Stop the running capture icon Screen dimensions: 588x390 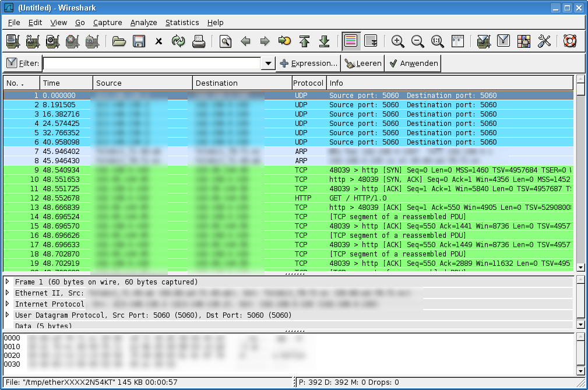point(73,41)
